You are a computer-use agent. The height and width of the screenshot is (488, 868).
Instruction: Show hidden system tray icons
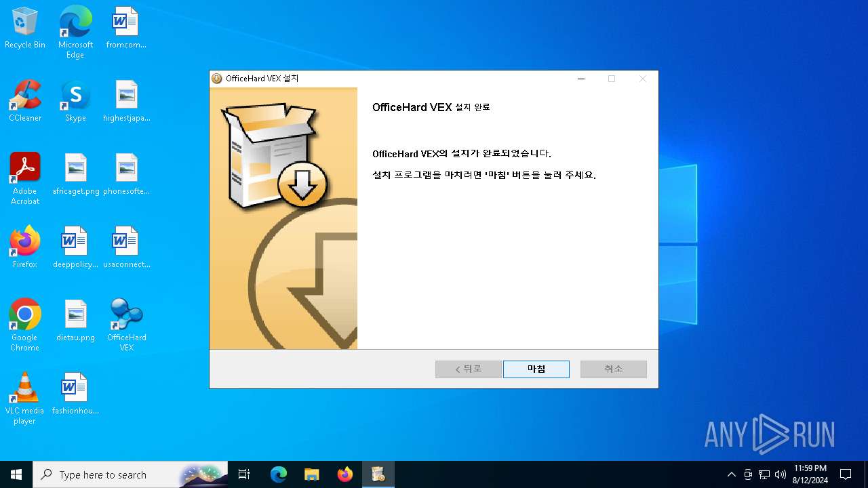click(x=731, y=474)
